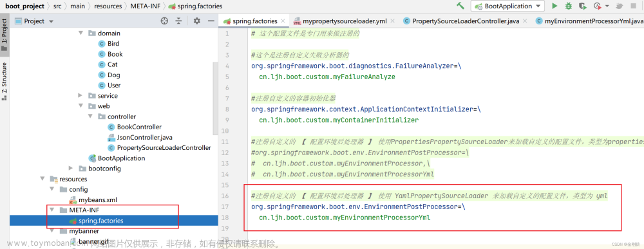Collapse the domain folder

[x=81, y=33]
